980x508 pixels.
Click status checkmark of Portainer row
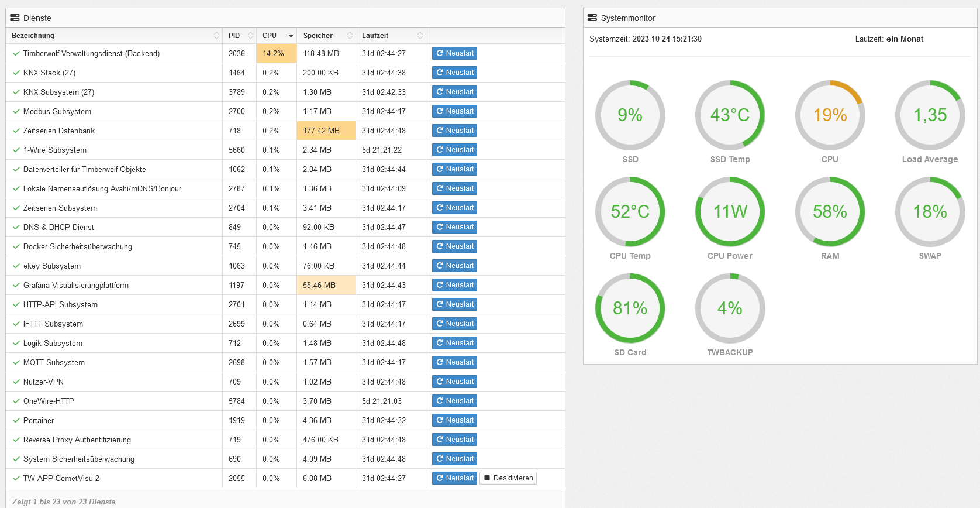pos(16,420)
